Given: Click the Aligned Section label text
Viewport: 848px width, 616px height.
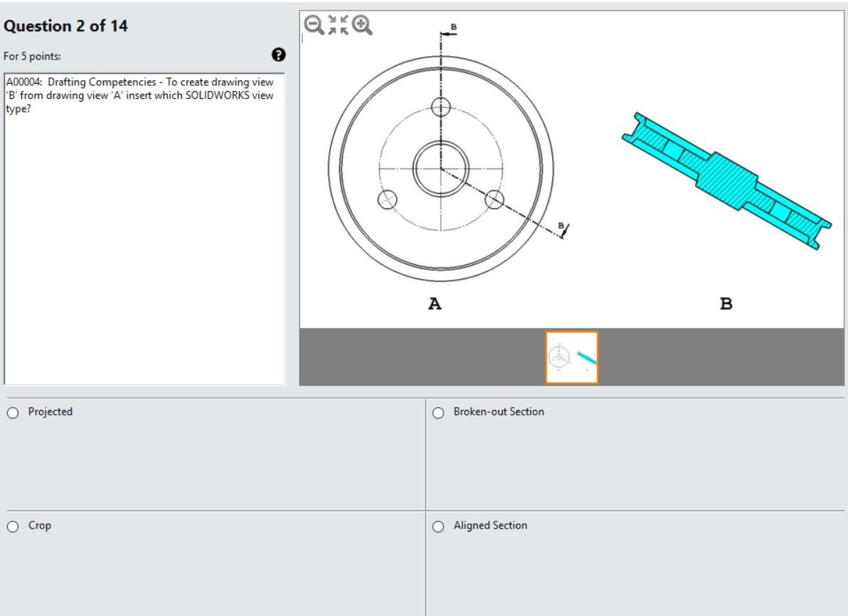Looking at the screenshot, I should coord(490,526).
